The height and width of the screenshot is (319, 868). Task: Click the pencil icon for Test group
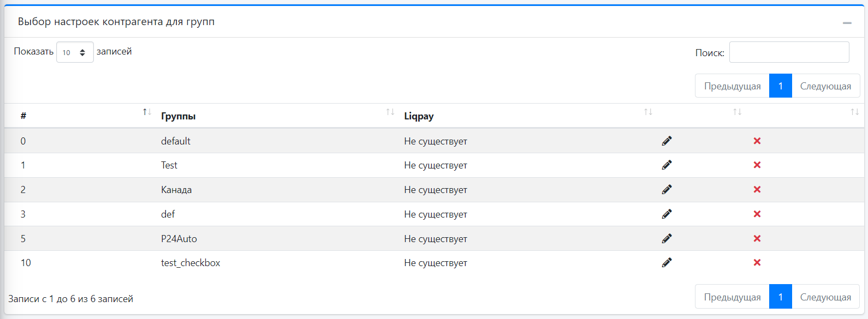coord(667,165)
